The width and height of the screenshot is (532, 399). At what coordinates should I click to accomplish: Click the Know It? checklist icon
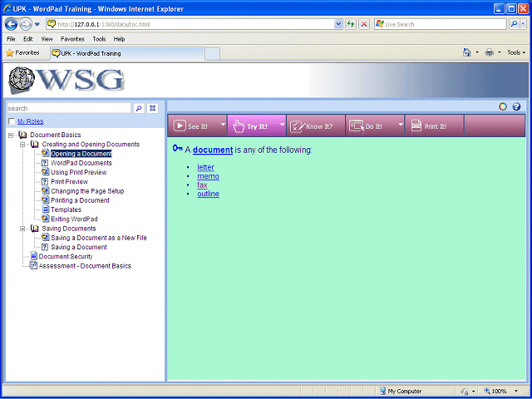[x=298, y=126]
